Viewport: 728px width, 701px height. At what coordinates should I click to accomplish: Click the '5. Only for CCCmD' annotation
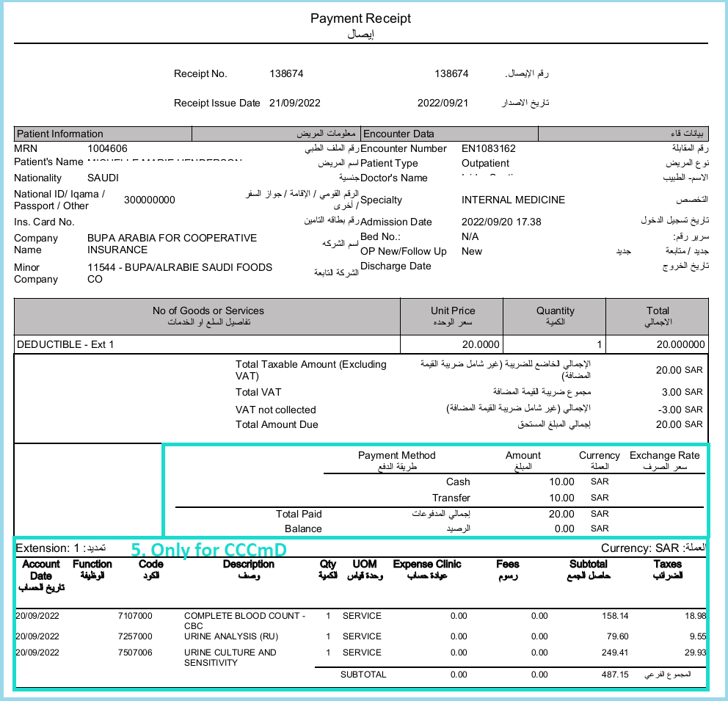tap(208, 550)
